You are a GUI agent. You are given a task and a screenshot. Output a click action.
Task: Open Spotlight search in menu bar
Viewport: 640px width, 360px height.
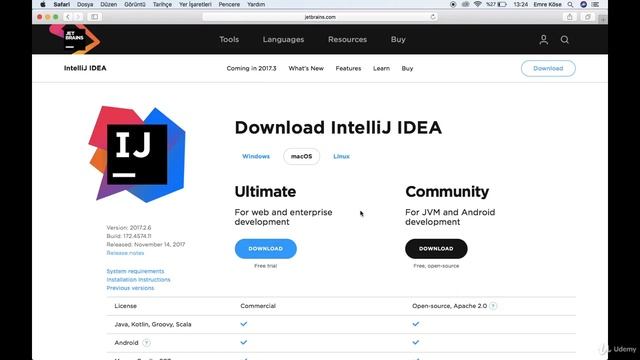[570, 4]
